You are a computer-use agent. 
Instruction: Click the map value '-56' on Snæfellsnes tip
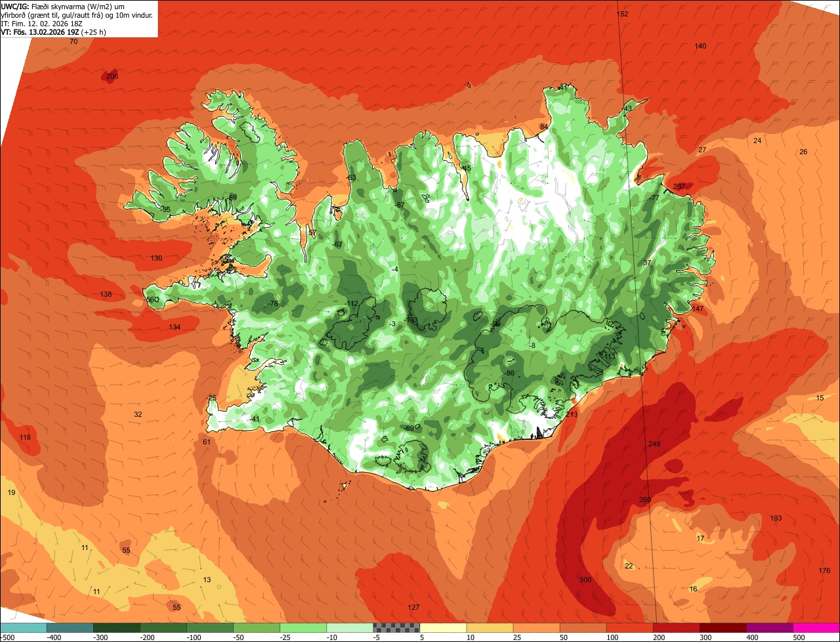click(150, 300)
